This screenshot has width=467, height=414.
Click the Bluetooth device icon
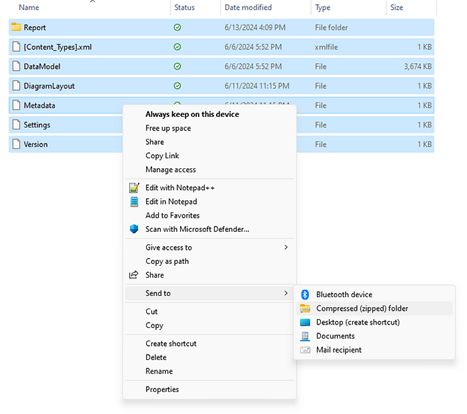305,294
